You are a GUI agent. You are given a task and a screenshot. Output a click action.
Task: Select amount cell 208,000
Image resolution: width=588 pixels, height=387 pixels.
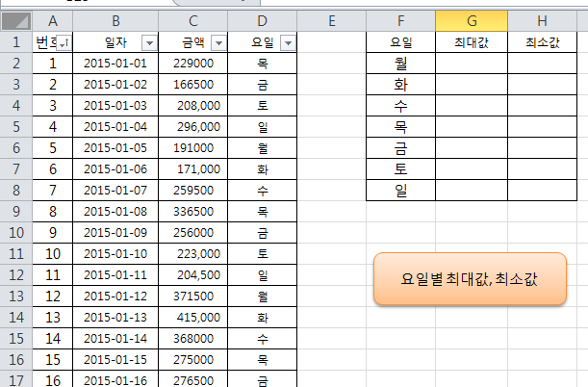192,106
